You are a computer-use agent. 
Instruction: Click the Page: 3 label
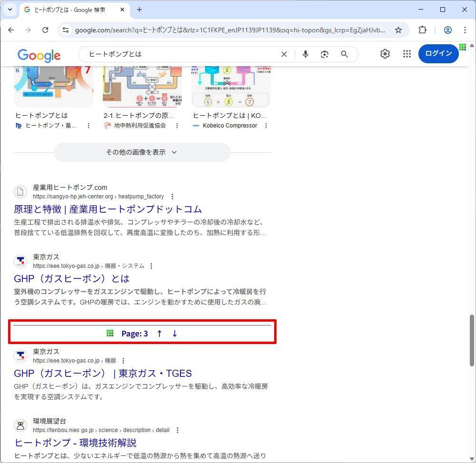click(135, 334)
